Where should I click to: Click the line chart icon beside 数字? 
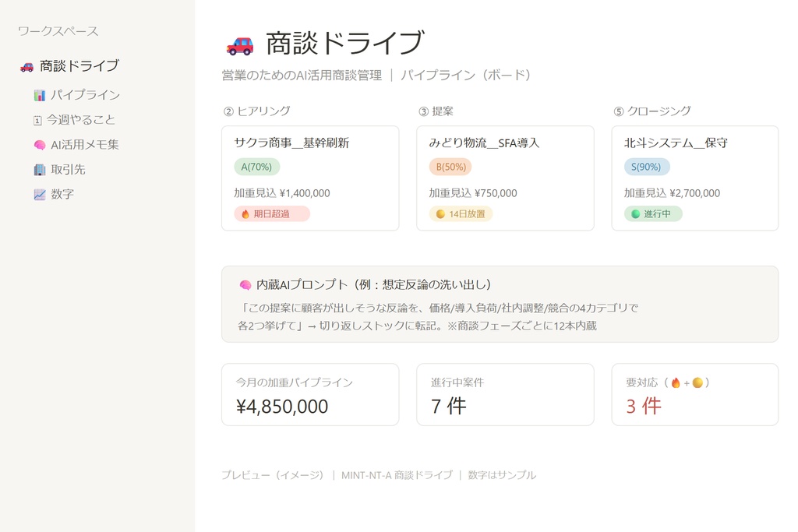pyautogui.click(x=39, y=194)
